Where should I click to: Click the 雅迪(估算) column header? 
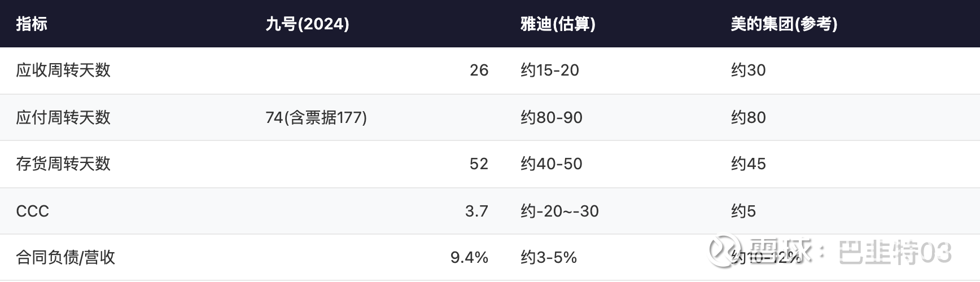coord(557,24)
